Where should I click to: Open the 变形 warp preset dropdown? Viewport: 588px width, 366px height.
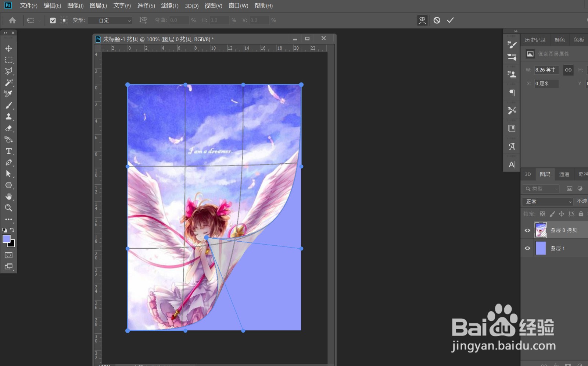(110, 20)
